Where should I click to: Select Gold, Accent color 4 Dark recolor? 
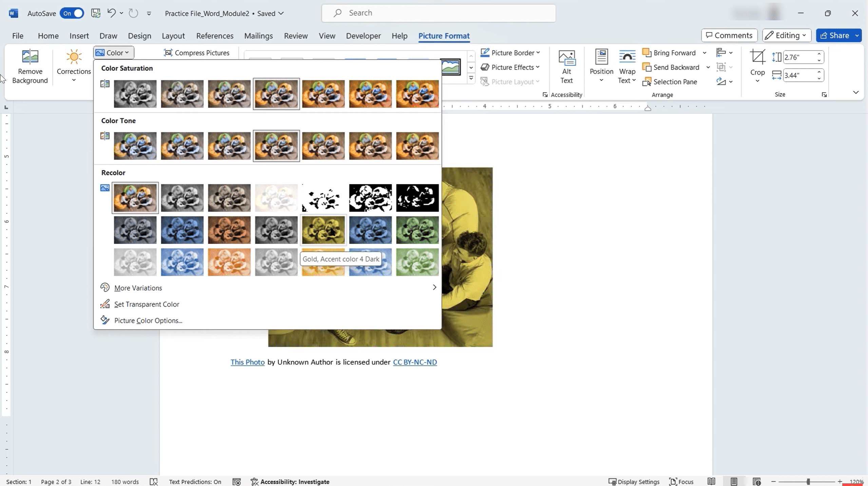pos(323,230)
